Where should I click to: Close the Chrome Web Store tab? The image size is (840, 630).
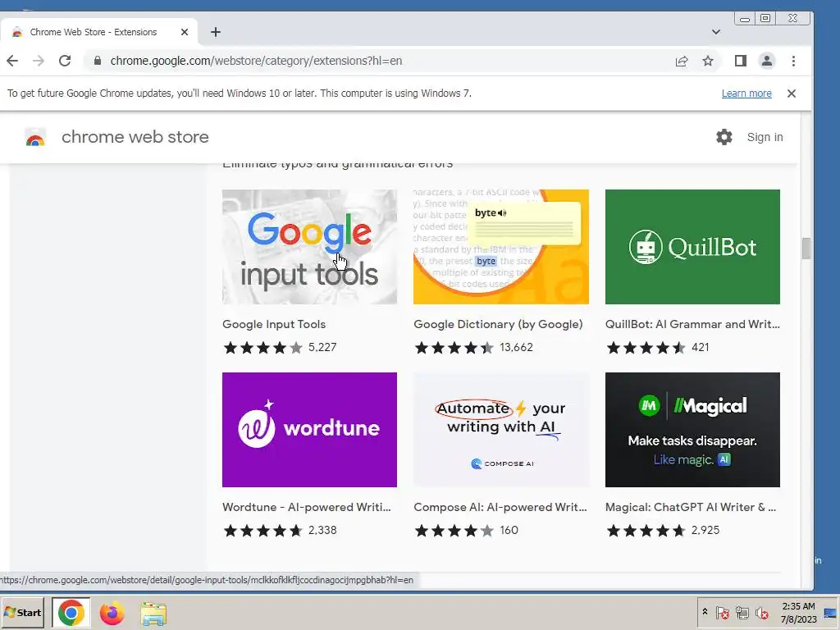coord(185,32)
